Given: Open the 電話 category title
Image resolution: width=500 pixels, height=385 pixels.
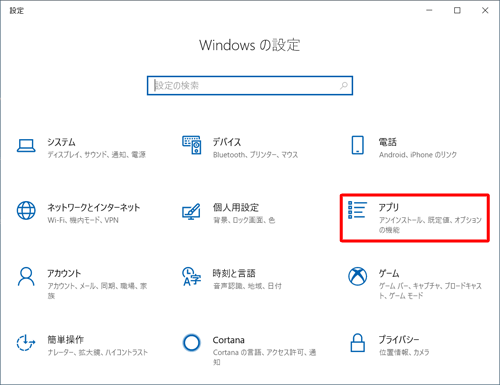Looking at the screenshot, I should click(x=388, y=142).
